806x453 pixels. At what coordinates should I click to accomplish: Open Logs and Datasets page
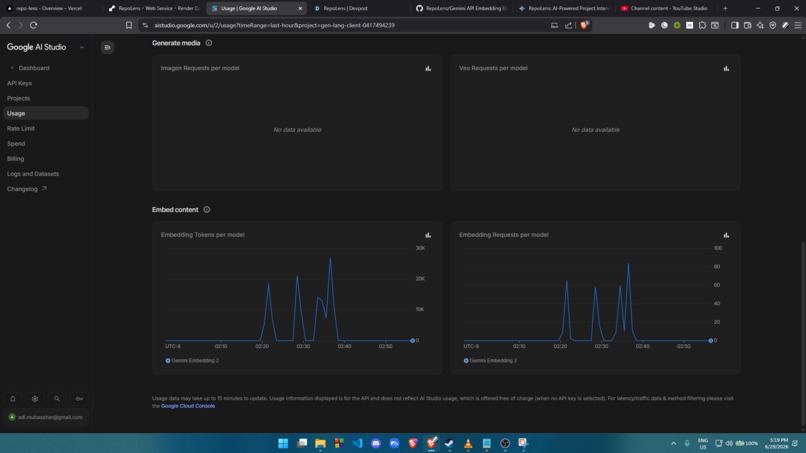click(33, 174)
